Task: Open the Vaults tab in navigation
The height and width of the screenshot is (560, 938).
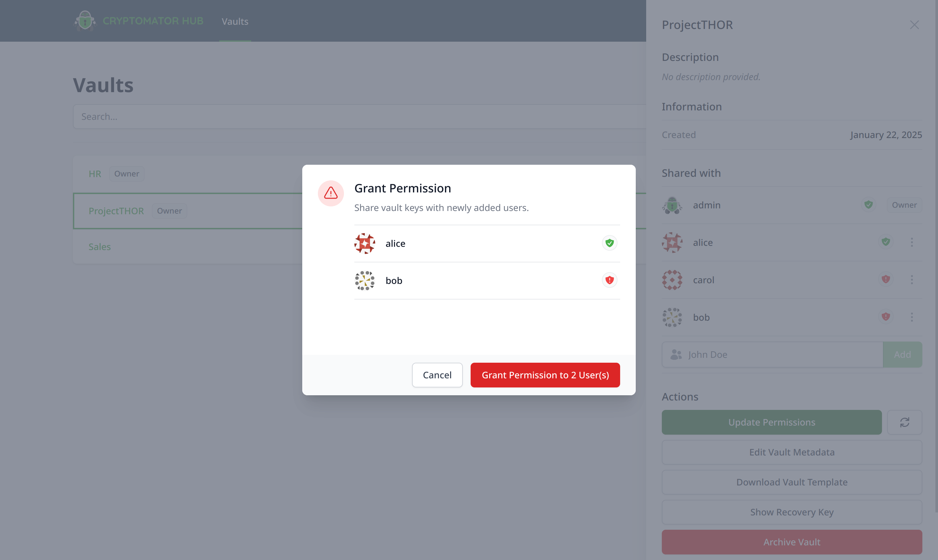Action: [x=235, y=21]
